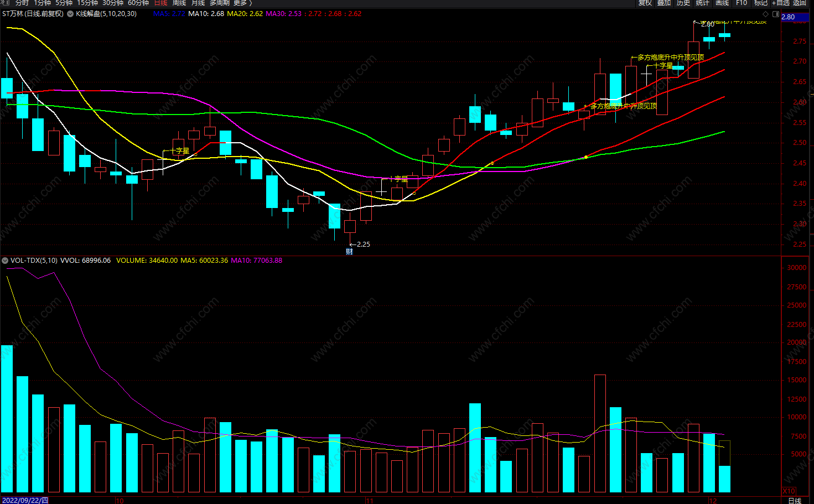Open the 画线 drawing tools button
Viewport: 814px width, 504px height.
click(722, 3)
